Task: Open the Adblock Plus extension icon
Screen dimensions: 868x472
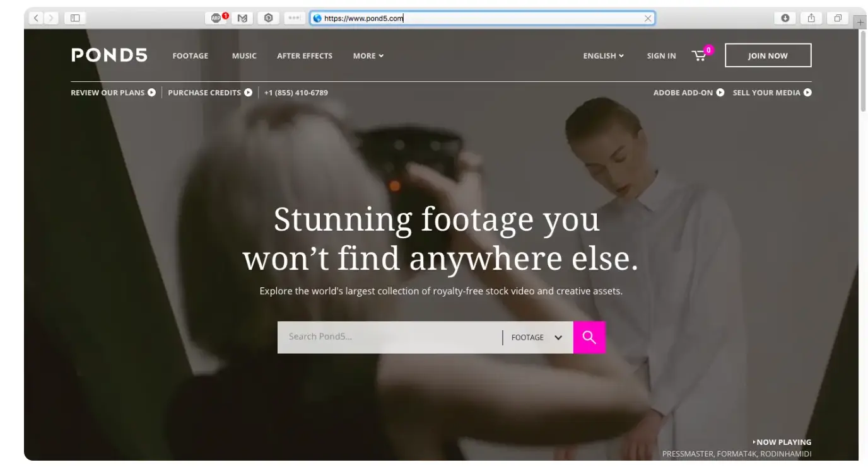Action: click(x=217, y=18)
